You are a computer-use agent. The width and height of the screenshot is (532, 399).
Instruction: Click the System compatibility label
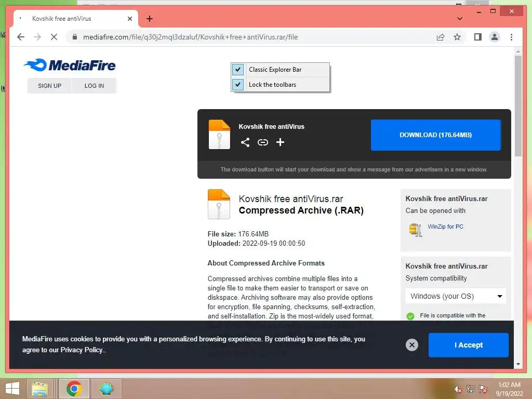(x=436, y=278)
